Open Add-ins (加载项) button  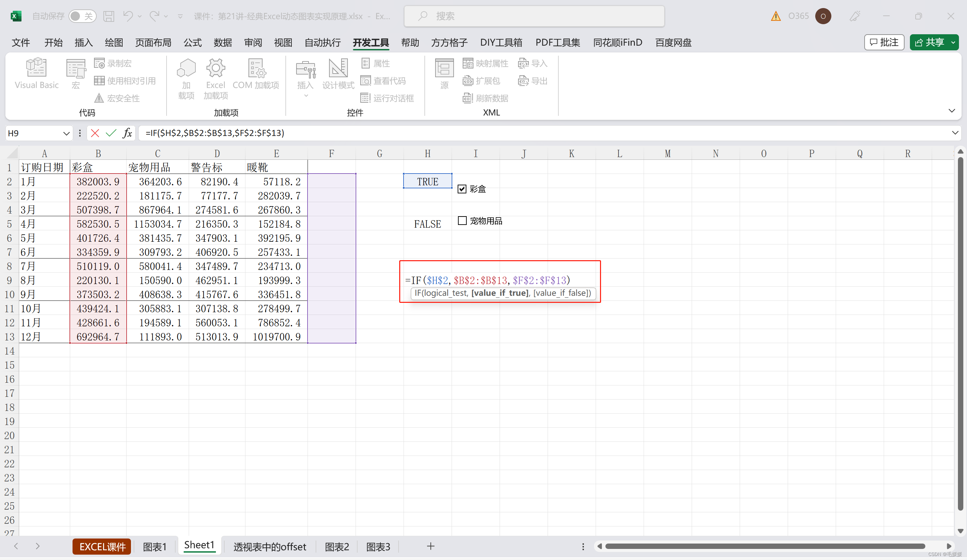186,79
